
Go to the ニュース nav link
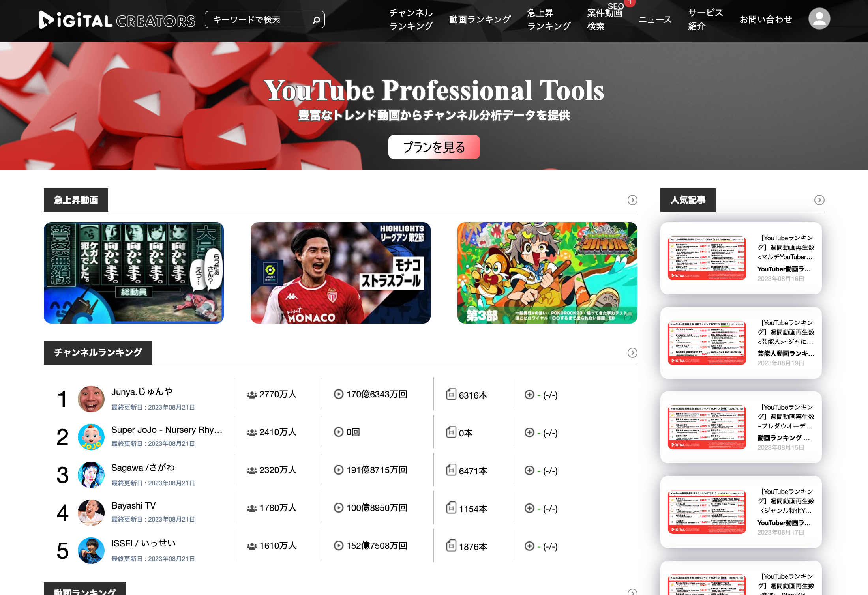(655, 19)
